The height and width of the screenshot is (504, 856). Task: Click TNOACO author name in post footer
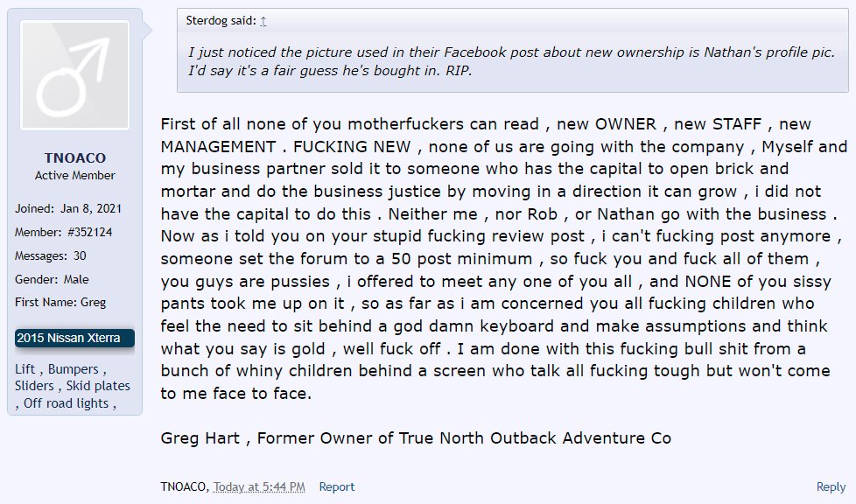(183, 486)
